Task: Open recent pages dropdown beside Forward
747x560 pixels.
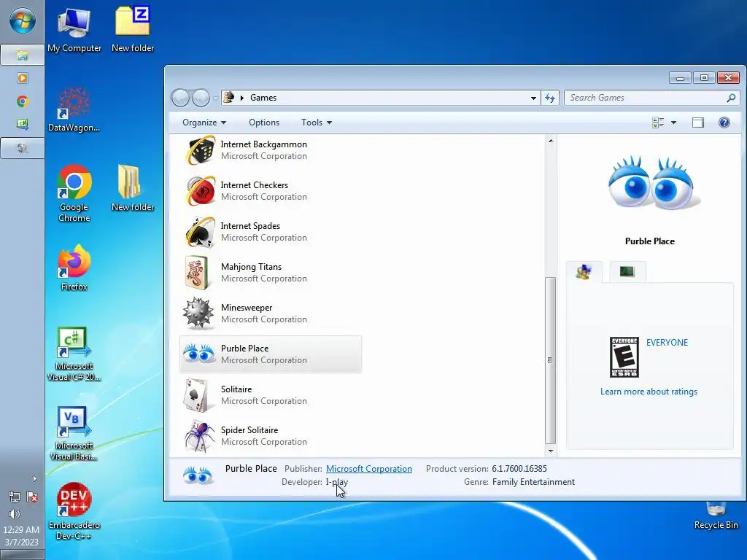Action: (215, 98)
